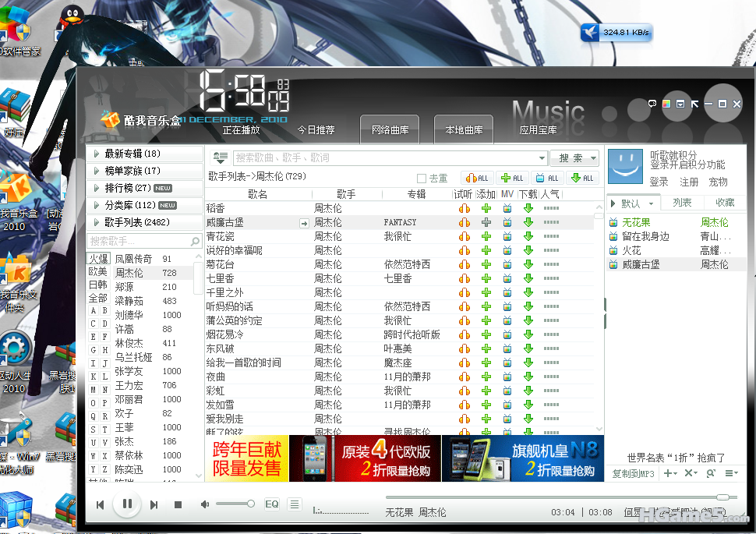This screenshot has height=534, width=756.
Task: Click the 复制到MP3 button
Action: tap(633, 474)
